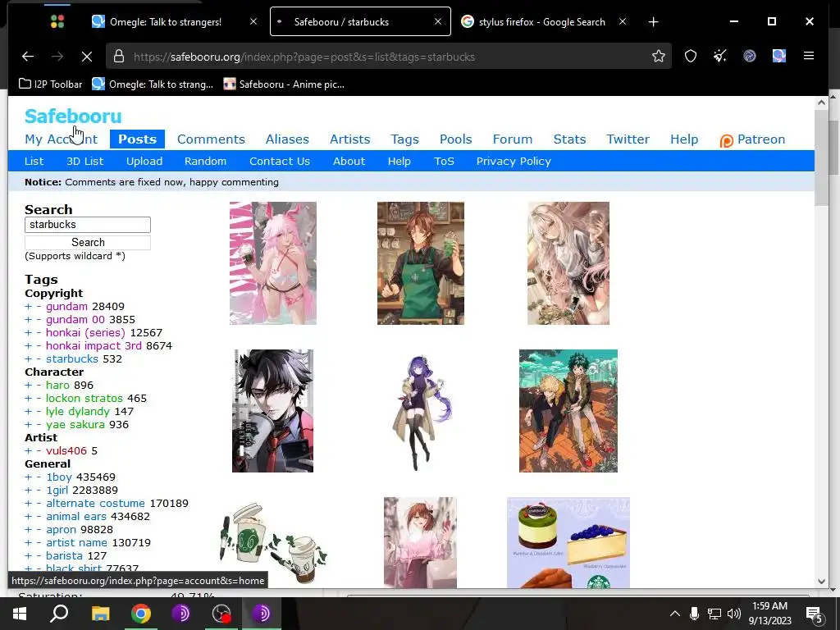Open the animal ears tag
This screenshot has width=840, height=630.
click(x=76, y=517)
